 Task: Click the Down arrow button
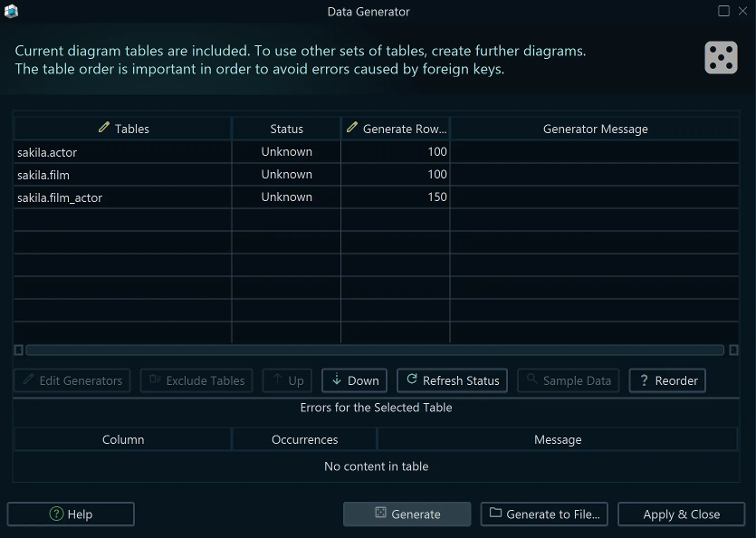click(x=354, y=380)
